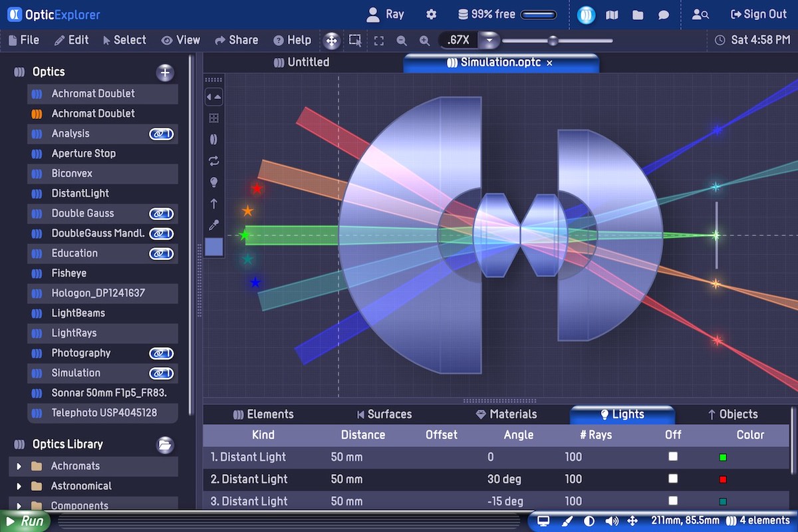Image resolution: width=798 pixels, height=532 pixels.
Task: Click the swap arrows icon in the side toolbar
Action: [214, 160]
